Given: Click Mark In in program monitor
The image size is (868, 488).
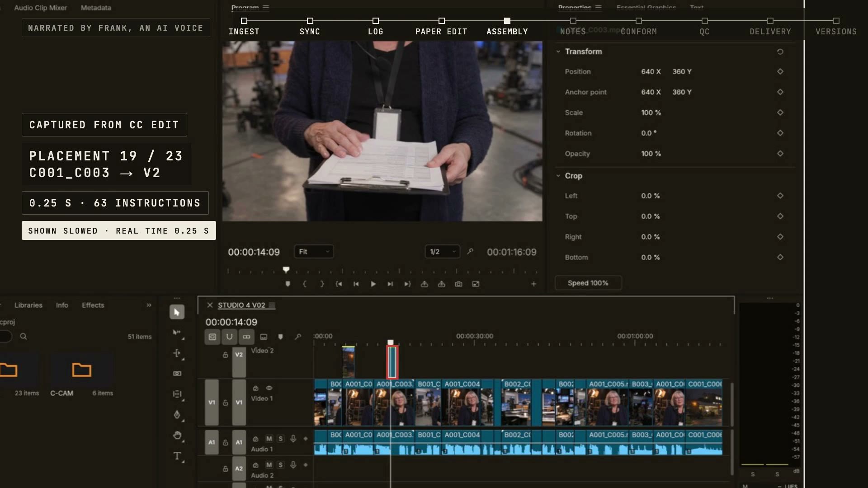Looking at the screenshot, I should pos(305,284).
